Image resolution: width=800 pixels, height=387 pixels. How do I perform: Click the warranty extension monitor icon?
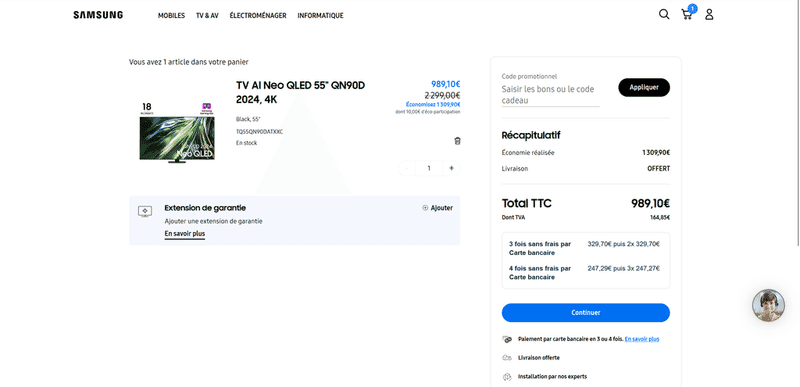145,211
